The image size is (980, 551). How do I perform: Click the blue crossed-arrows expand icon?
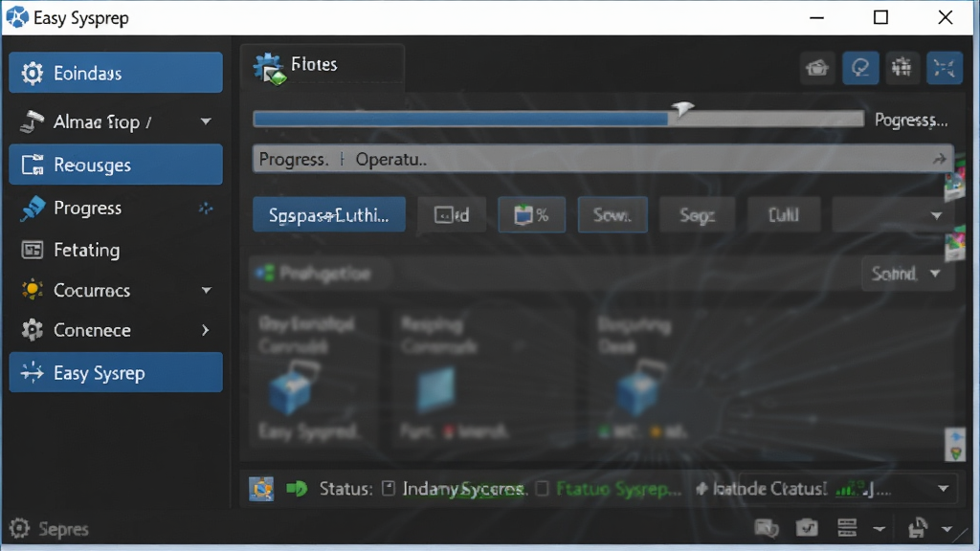tap(944, 68)
